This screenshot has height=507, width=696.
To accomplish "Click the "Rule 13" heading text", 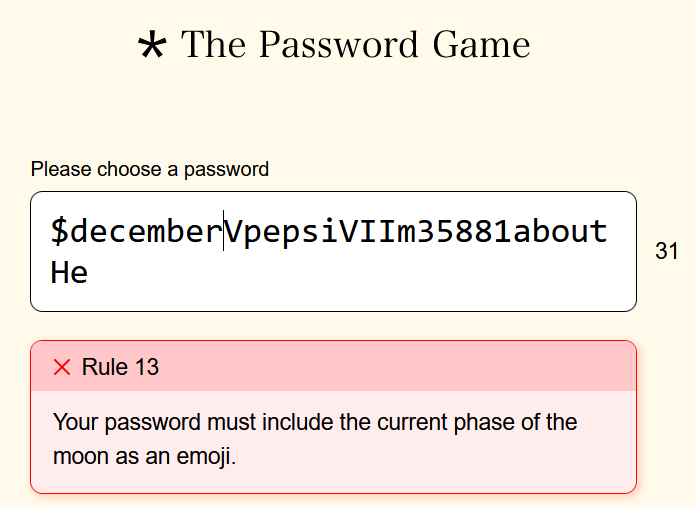I will tap(120, 367).
